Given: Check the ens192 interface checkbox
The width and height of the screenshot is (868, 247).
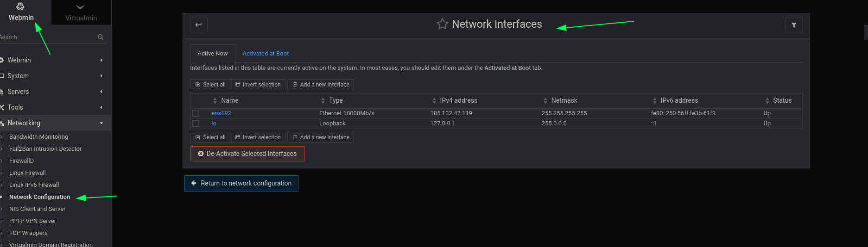Looking at the screenshot, I should pyautogui.click(x=196, y=113).
